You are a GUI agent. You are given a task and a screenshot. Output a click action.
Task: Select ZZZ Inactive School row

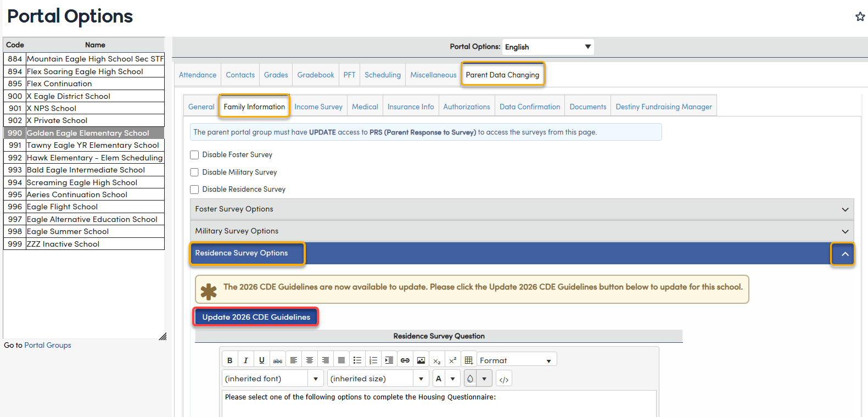click(x=84, y=244)
